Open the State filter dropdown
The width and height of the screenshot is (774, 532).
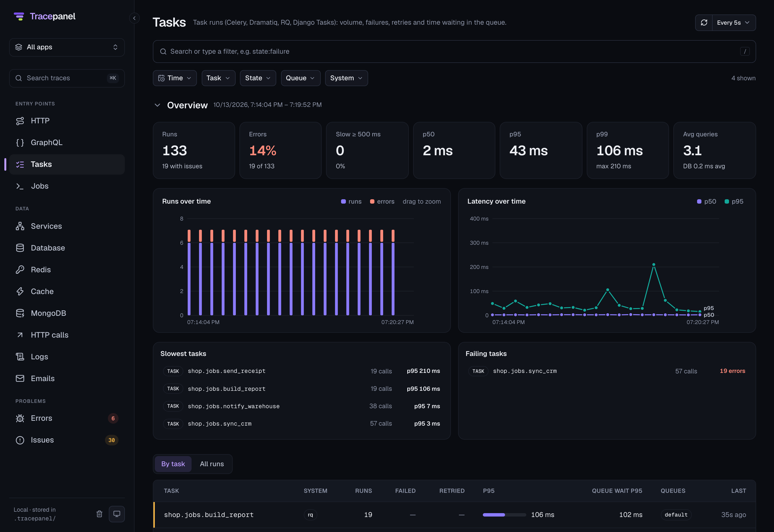pyautogui.click(x=258, y=78)
